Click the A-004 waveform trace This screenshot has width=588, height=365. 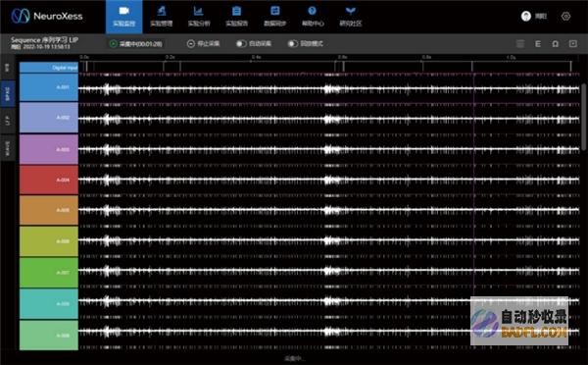click(x=329, y=180)
